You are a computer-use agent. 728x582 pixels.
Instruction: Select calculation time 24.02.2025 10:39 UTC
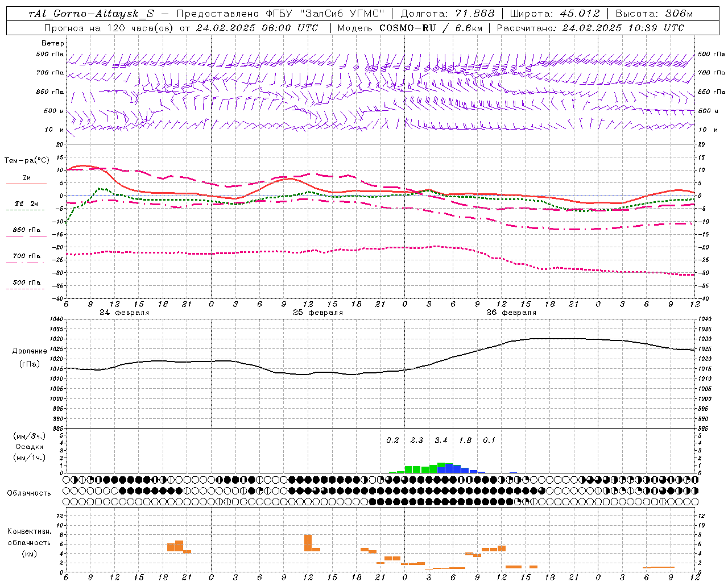pos(623,28)
